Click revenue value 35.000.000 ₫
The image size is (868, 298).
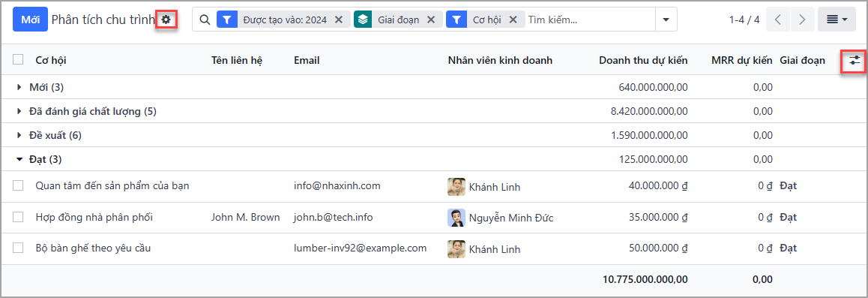pyautogui.click(x=658, y=218)
